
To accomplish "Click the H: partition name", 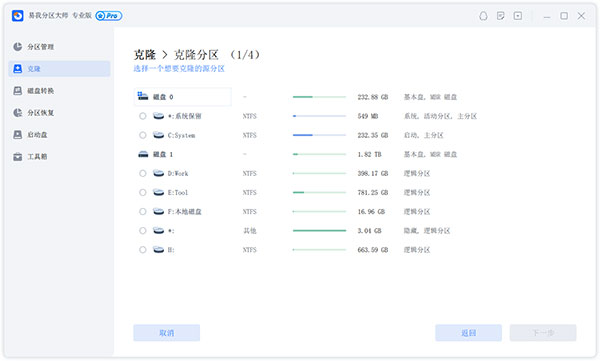I will (x=171, y=250).
